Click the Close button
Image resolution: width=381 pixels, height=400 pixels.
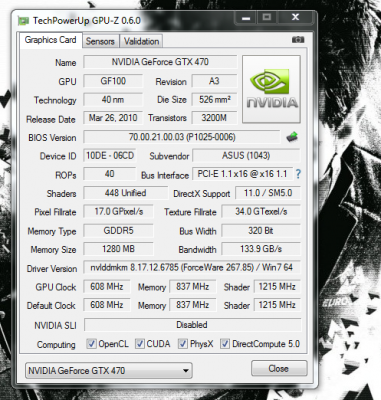[279, 369]
